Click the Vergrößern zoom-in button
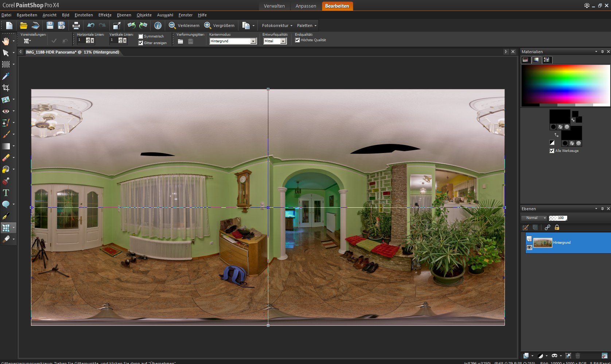The width and height of the screenshot is (611, 364). (x=219, y=26)
